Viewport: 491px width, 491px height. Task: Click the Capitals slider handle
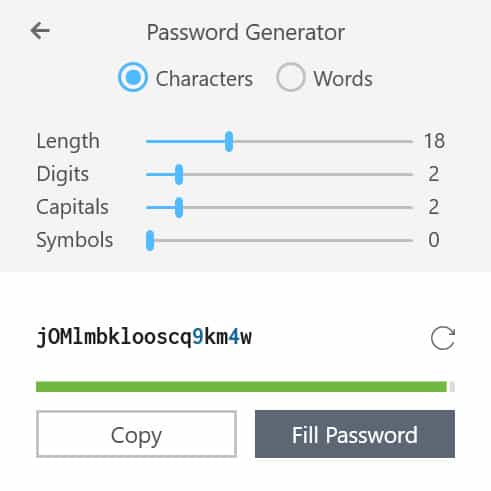coord(179,207)
